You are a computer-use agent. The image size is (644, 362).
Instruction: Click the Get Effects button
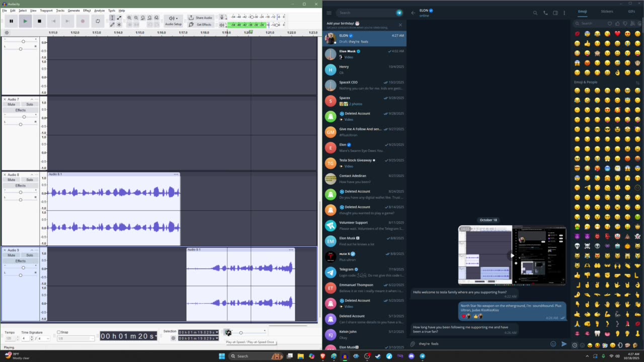click(200, 24)
